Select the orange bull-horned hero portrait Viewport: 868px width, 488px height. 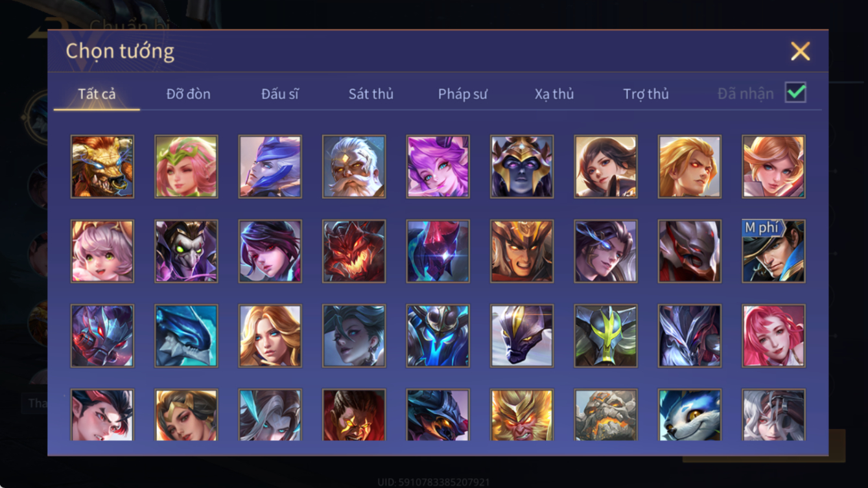coord(102,167)
